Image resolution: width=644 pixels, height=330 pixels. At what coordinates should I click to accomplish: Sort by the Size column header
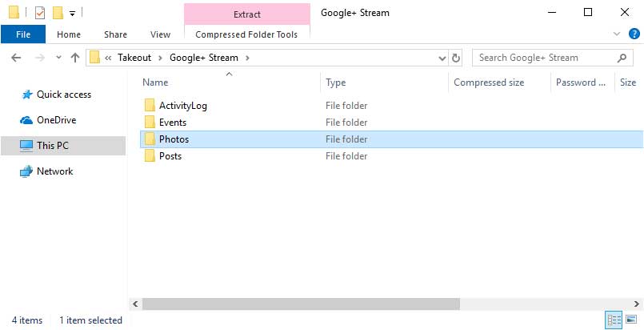[629, 82]
